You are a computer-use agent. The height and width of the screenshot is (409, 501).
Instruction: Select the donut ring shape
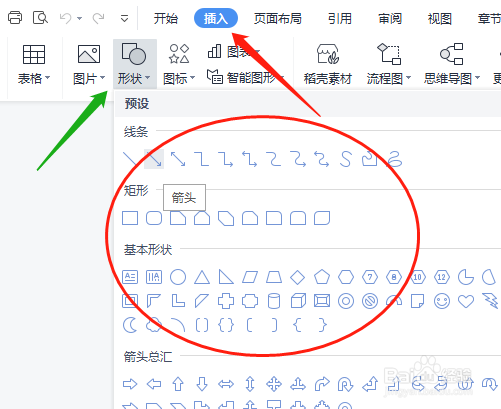click(x=346, y=301)
